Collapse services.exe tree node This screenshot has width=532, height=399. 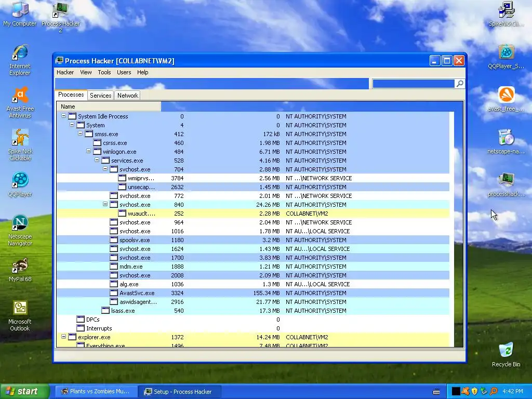97,160
